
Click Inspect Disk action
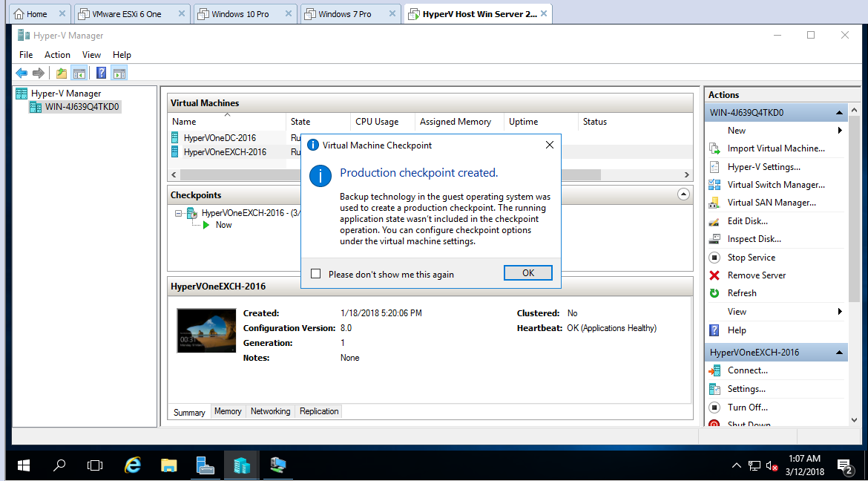754,239
